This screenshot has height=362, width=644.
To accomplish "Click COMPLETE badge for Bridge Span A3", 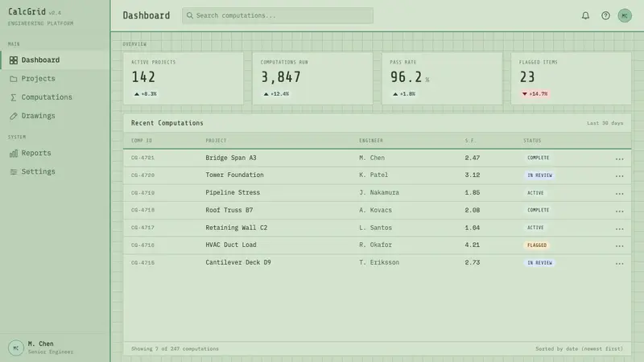I will click(x=538, y=158).
